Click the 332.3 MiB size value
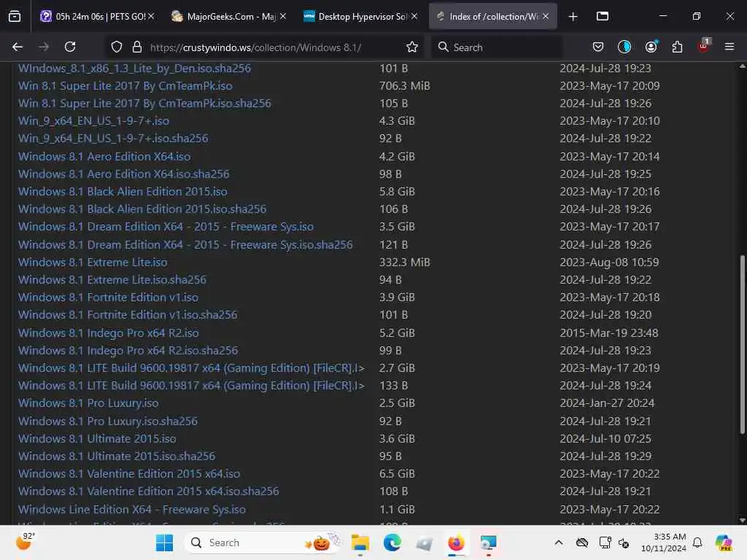This screenshot has height=560, width=747. tap(404, 262)
